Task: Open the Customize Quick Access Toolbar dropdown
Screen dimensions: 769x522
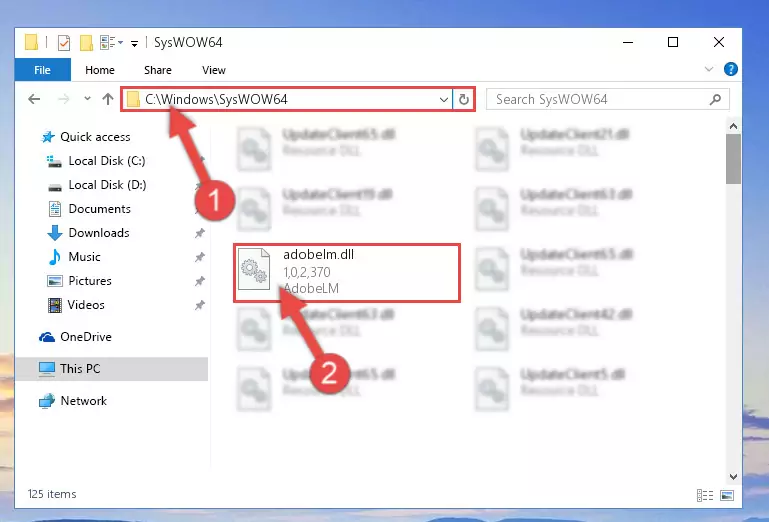Action: point(134,44)
